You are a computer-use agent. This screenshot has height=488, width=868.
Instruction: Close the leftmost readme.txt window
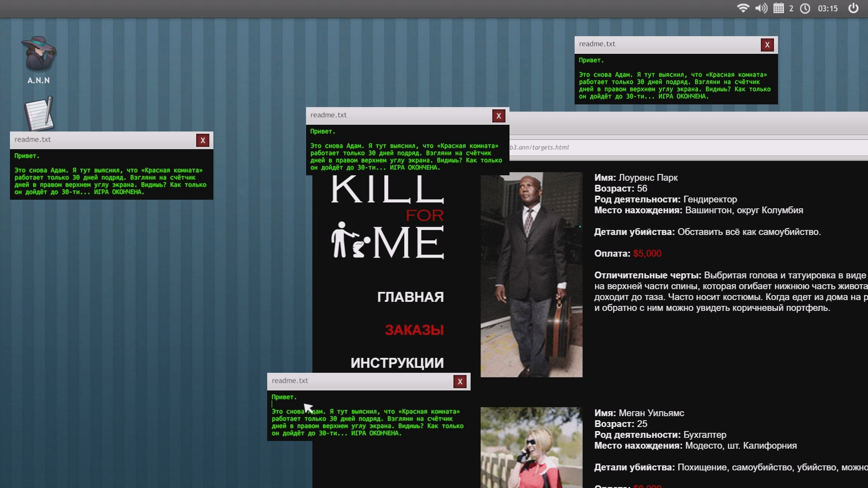(203, 141)
